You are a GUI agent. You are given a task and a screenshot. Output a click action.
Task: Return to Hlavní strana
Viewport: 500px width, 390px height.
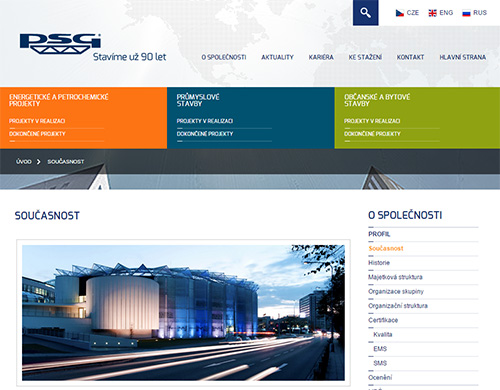pyautogui.click(x=462, y=57)
